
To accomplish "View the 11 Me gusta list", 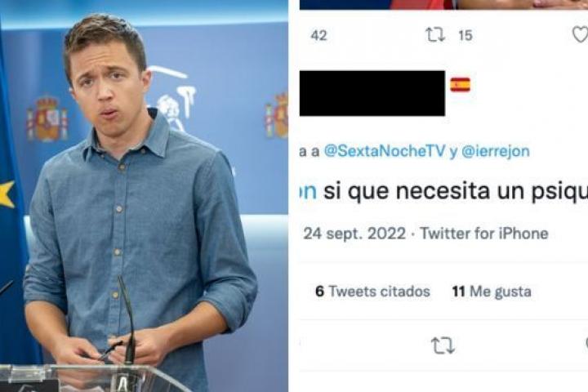I will point(492,292).
